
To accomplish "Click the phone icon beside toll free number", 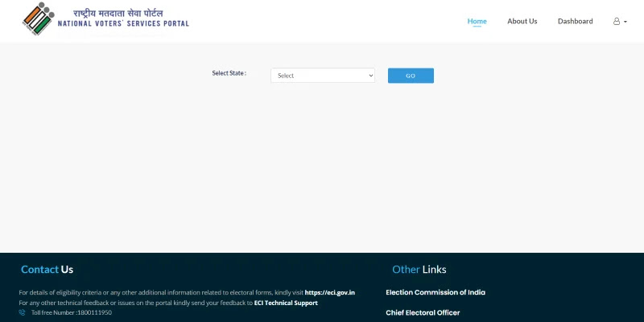I will [x=23, y=312].
